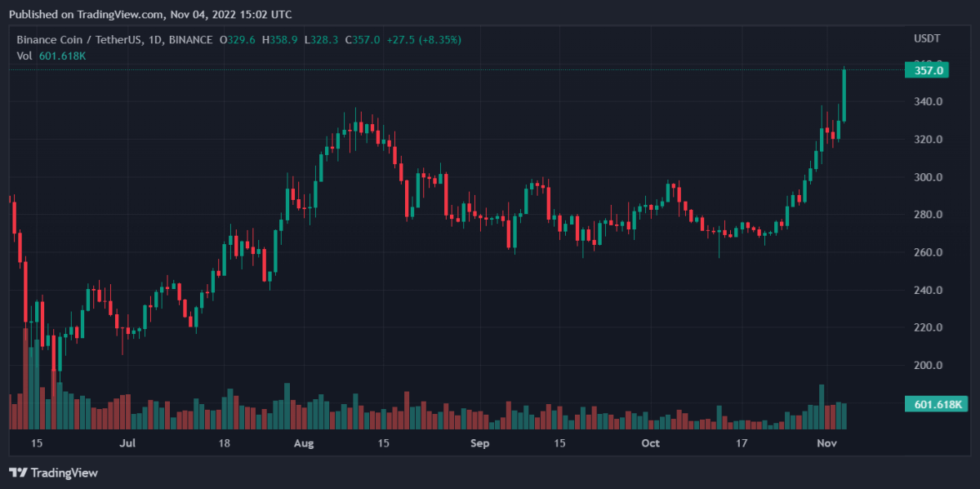Click the close value C357.0

(x=363, y=39)
